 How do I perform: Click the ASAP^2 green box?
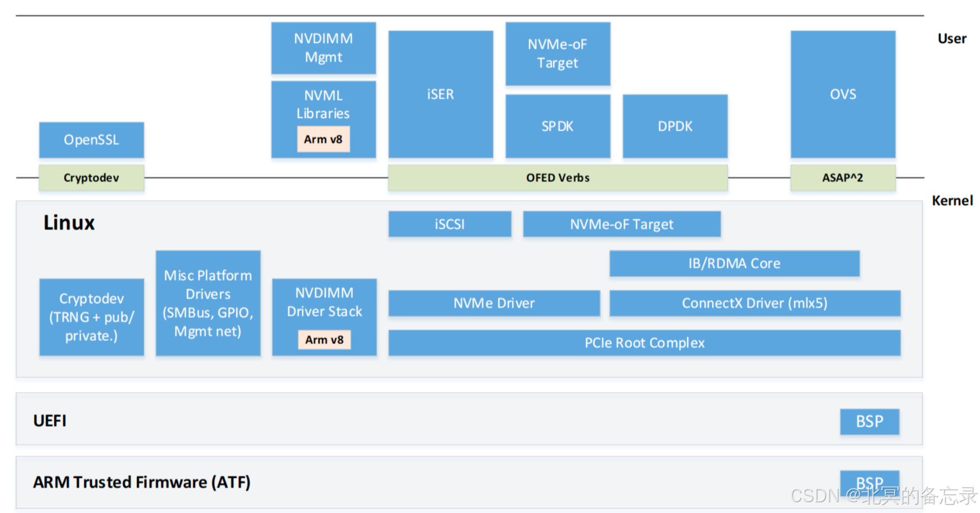843,178
